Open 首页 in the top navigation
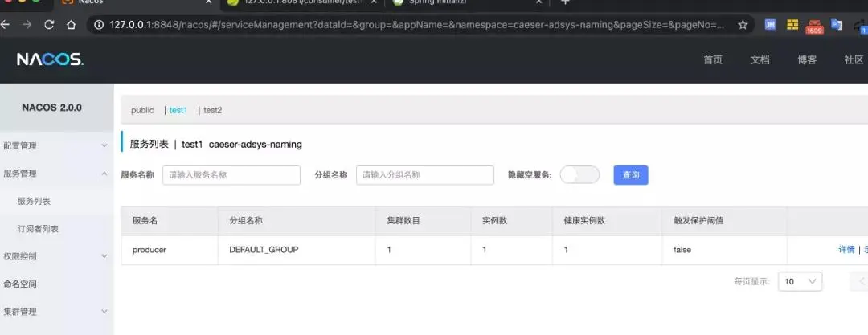The image size is (868, 335). (713, 59)
